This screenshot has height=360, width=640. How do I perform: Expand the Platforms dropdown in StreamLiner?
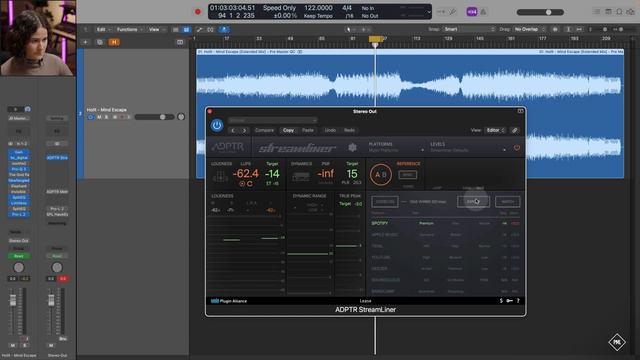[x=396, y=147]
